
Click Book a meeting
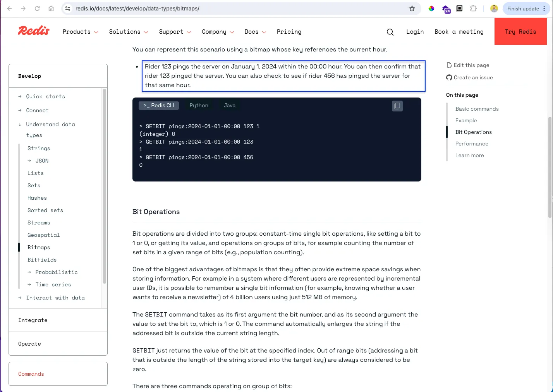459,32
